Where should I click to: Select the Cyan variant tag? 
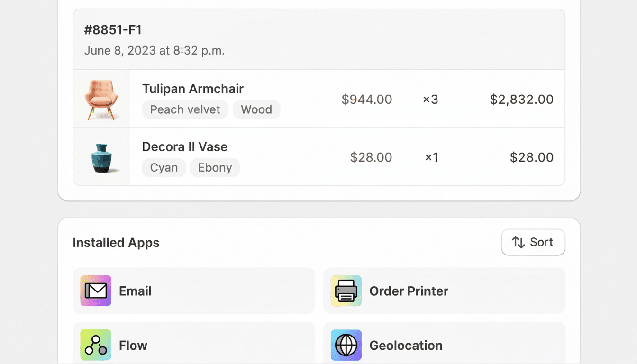pos(164,167)
